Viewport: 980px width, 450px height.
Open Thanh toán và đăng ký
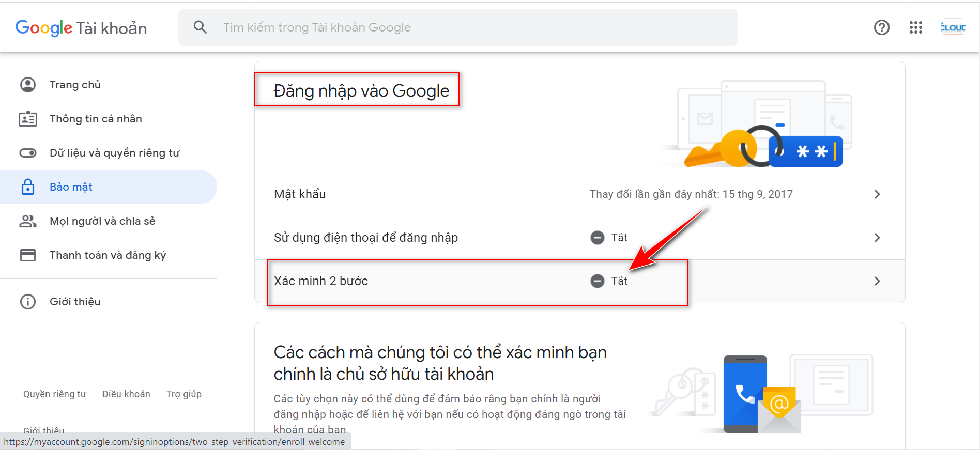click(x=108, y=255)
